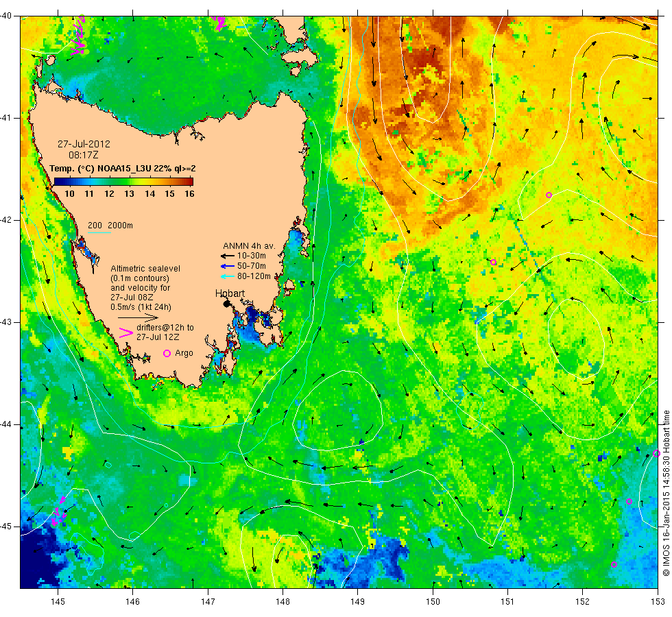This screenshot has height=617, width=672.
Task: Click the '200 2000m' depth label
Action: click(110, 226)
